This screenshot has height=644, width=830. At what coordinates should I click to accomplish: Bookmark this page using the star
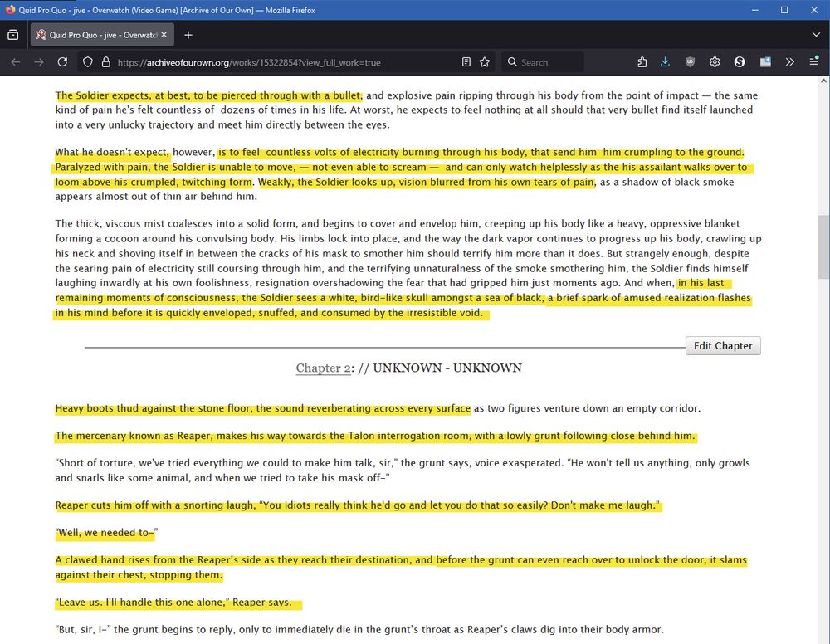tap(486, 61)
